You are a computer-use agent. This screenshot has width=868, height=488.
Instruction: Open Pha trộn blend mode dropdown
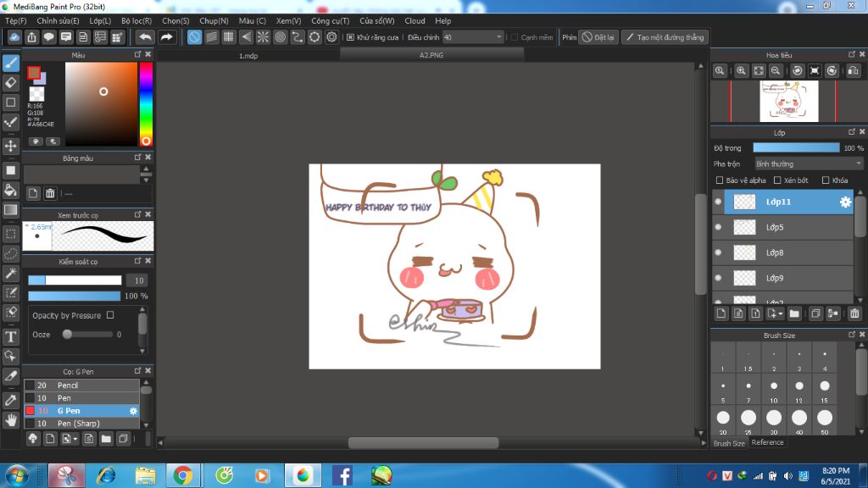(x=809, y=164)
